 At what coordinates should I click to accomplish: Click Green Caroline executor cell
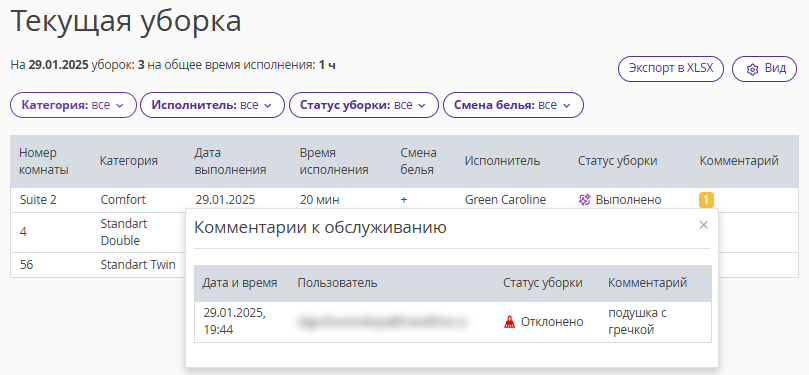(x=505, y=200)
